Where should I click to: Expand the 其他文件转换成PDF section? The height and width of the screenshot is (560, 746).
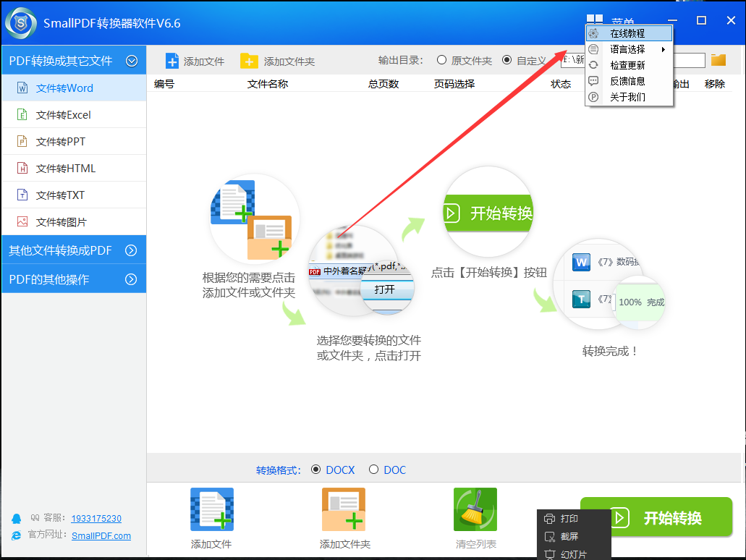point(131,250)
